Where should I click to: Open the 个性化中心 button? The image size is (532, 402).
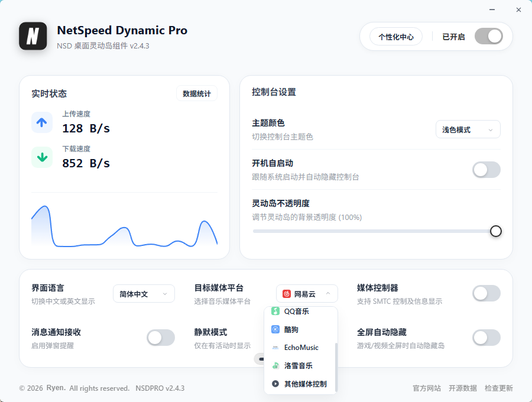pos(396,37)
